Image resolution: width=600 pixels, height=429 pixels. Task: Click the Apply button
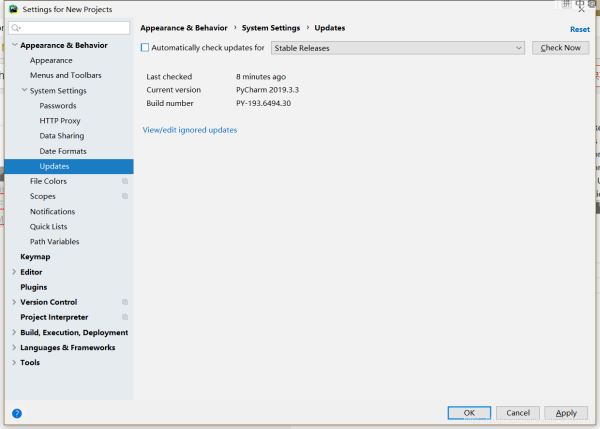coord(566,413)
